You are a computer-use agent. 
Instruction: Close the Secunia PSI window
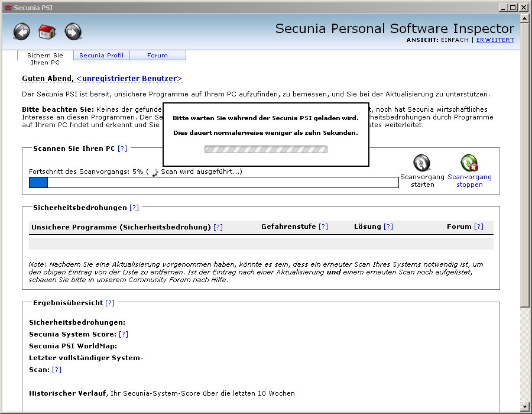pos(524,8)
